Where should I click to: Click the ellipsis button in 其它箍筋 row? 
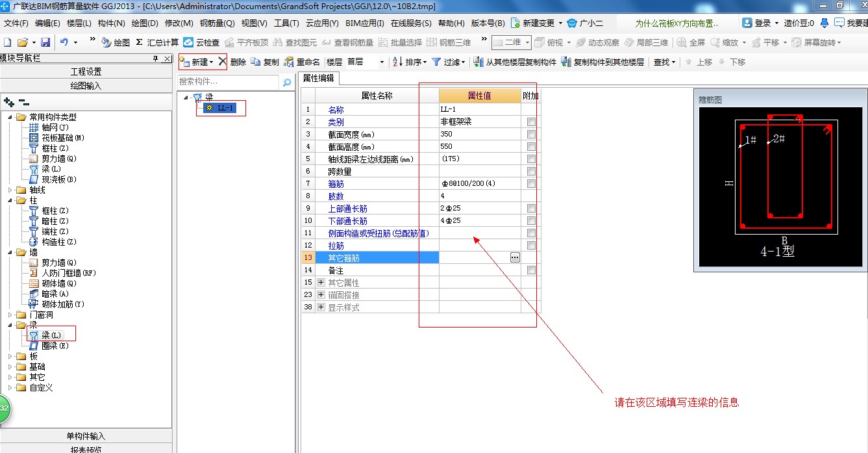(515, 257)
